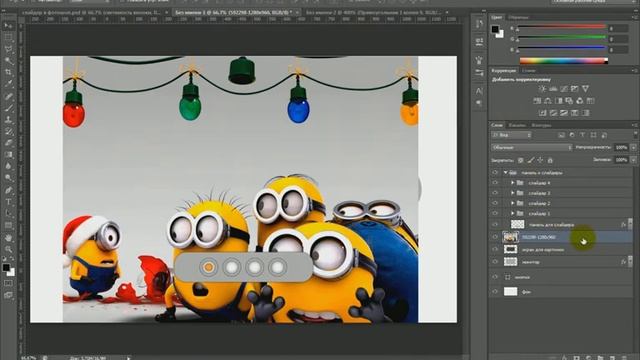Select the Zoom tool
The image size is (640, 360).
click(x=8, y=249)
